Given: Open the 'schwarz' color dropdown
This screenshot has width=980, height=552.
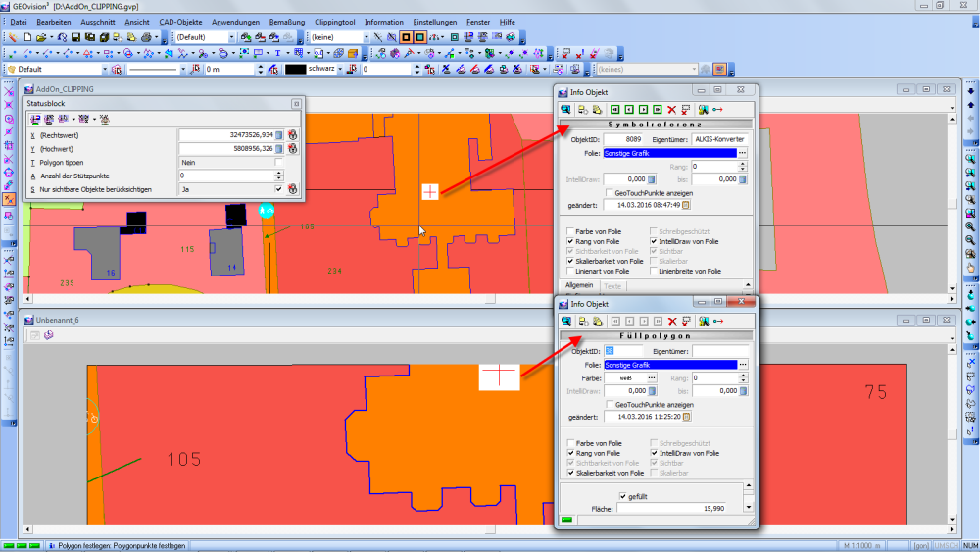Looking at the screenshot, I should pos(340,70).
